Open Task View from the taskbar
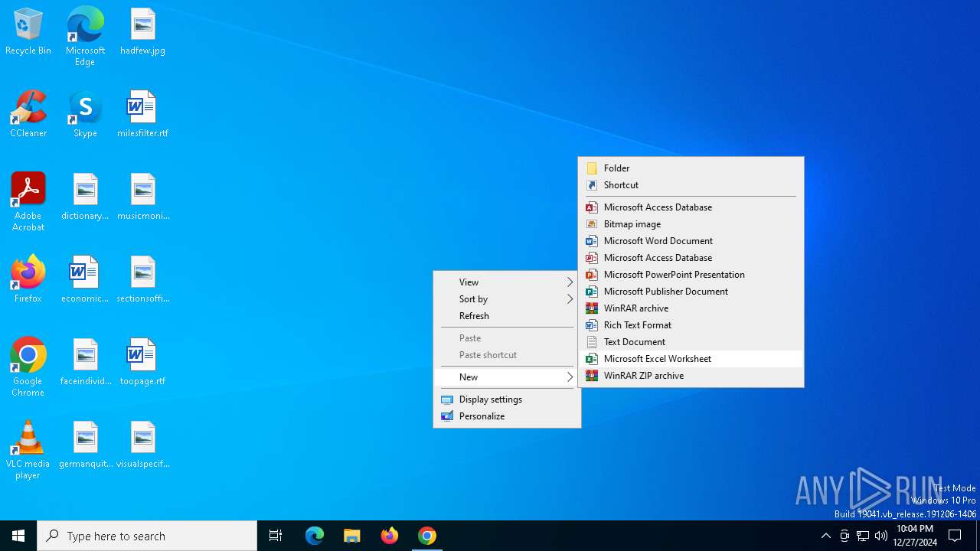This screenshot has width=980, height=551. [x=276, y=536]
